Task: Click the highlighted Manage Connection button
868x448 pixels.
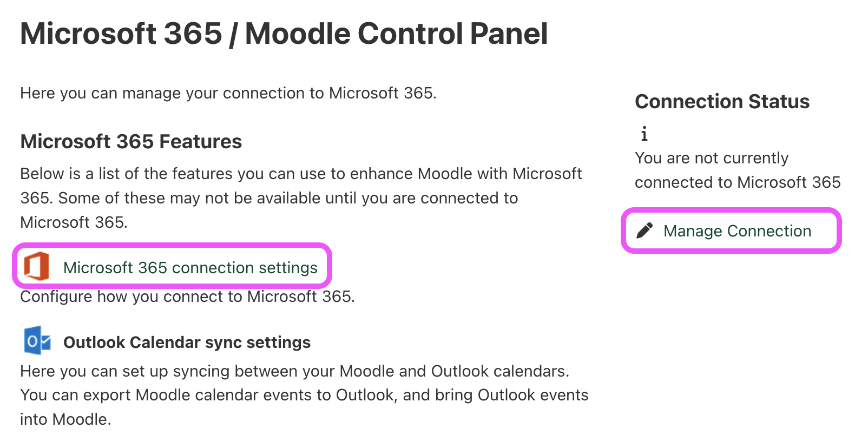Action: [x=731, y=230]
